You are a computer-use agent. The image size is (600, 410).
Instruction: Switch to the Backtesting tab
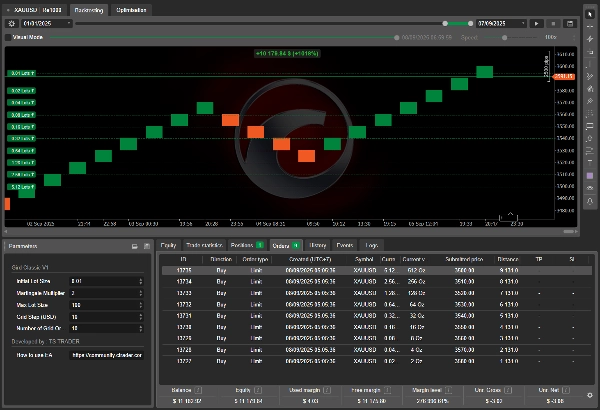point(89,10)
